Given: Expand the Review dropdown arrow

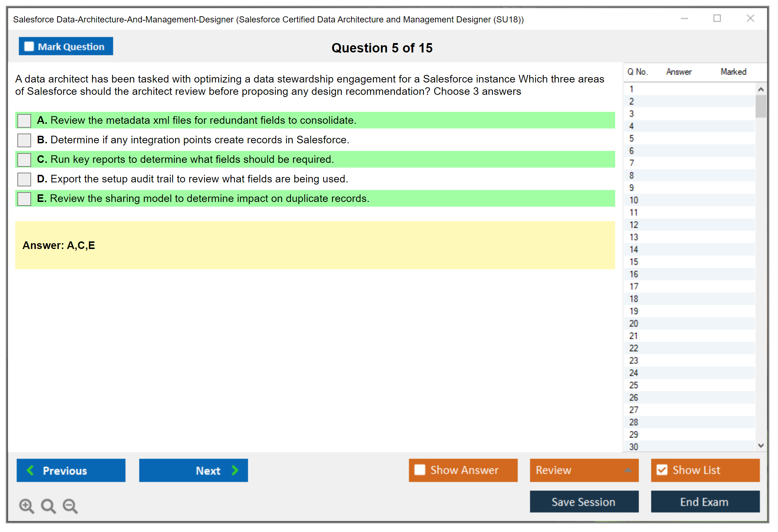Looking at the screenshot, I should pyautogui.click(x=628, y=470).
